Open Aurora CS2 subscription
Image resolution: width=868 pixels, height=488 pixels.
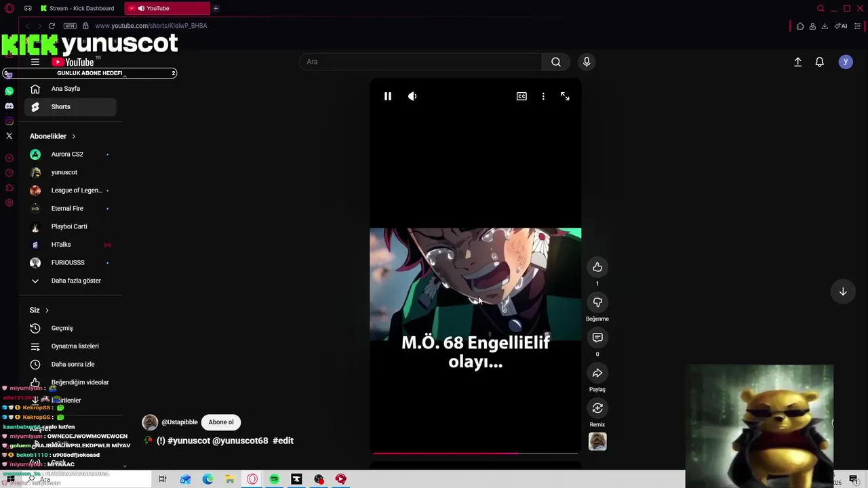71,154
